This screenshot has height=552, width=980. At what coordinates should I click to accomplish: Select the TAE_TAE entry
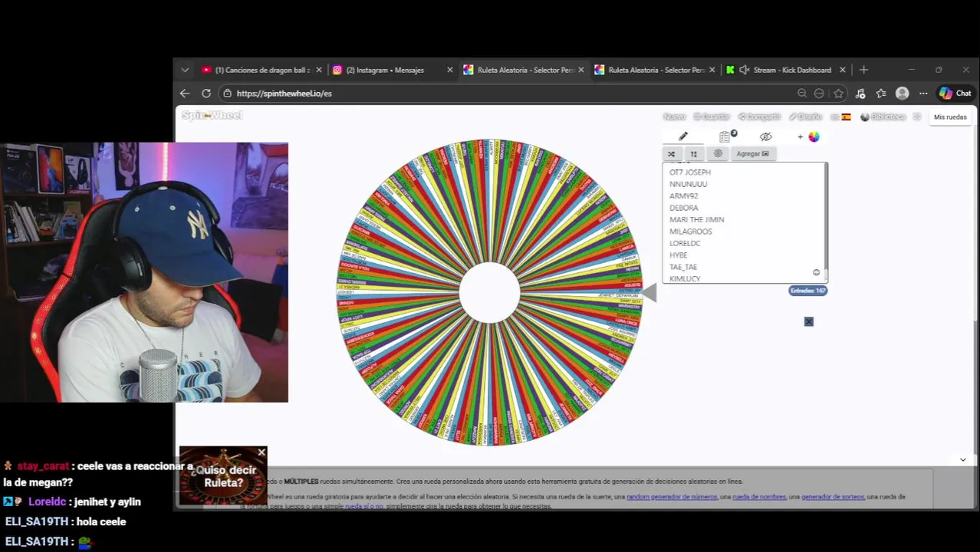(683, 267)
